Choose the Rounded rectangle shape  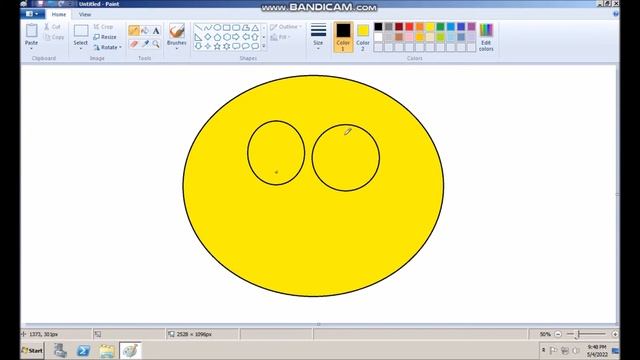point(236,28)
